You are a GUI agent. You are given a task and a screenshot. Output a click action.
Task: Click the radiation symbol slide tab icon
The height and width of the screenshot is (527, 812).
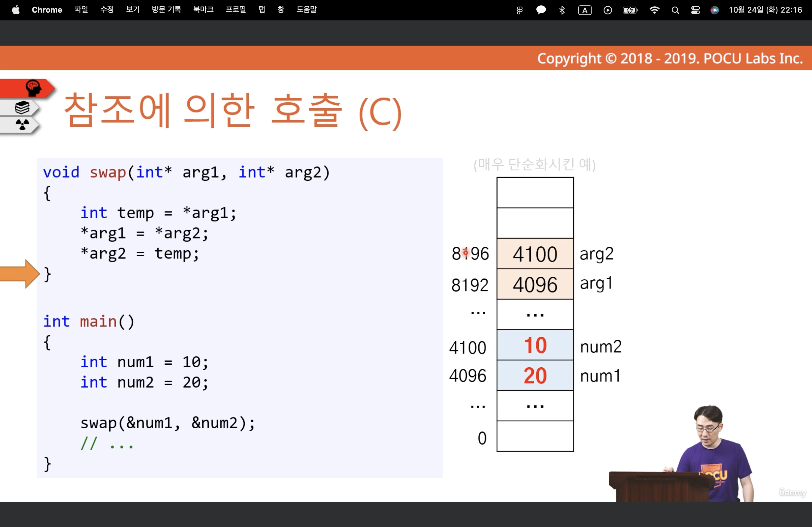[23, 125]
